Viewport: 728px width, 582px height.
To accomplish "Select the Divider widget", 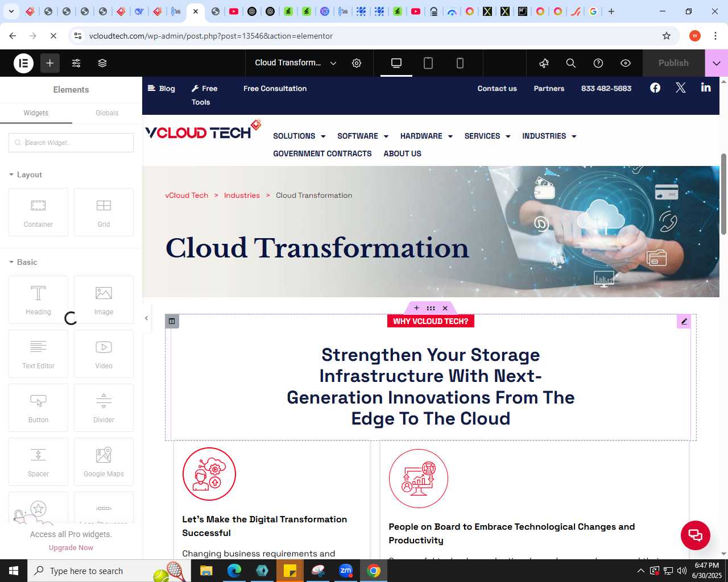I will pos(104,408).
